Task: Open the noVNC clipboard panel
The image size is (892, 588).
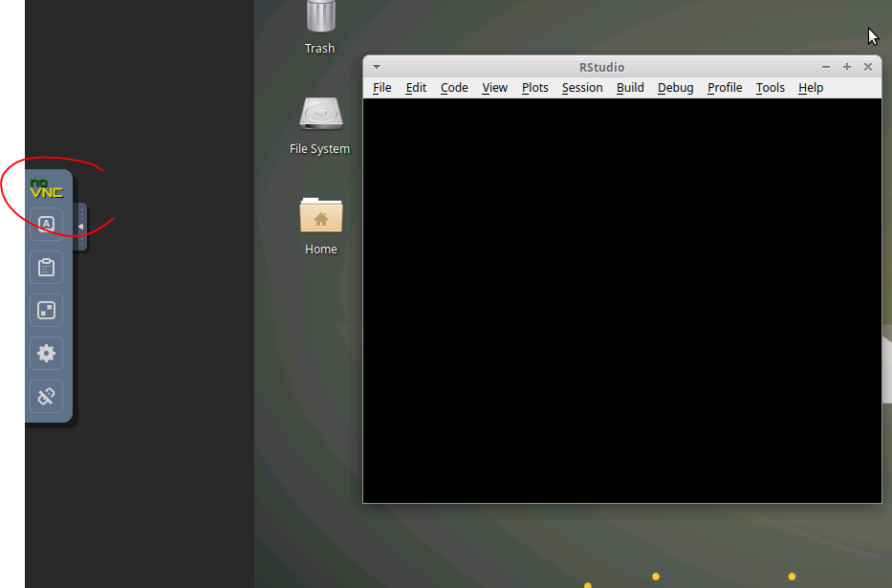Action: coord(46,268)
